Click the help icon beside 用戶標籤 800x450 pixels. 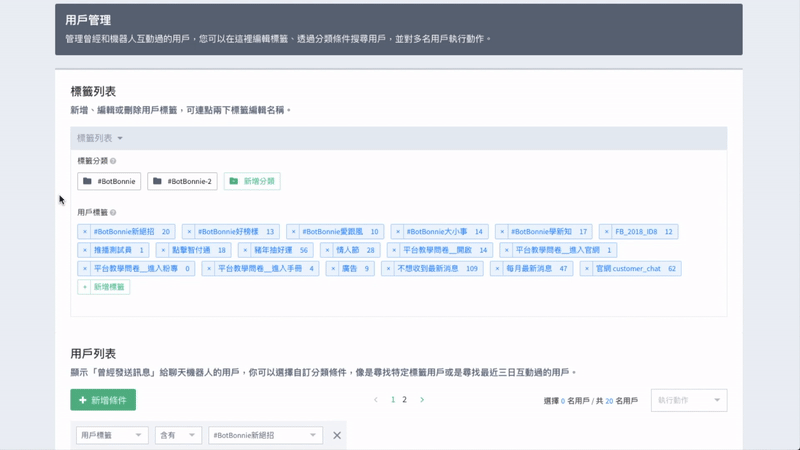coord(113,212)
